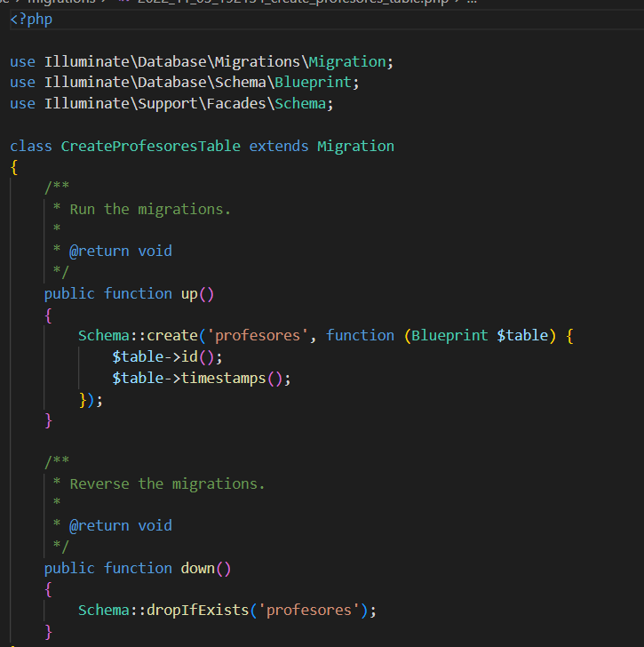Click 'dropIfExists' method call
The width and height of the screenshot is (644, 647).
(x=198, y=611)
